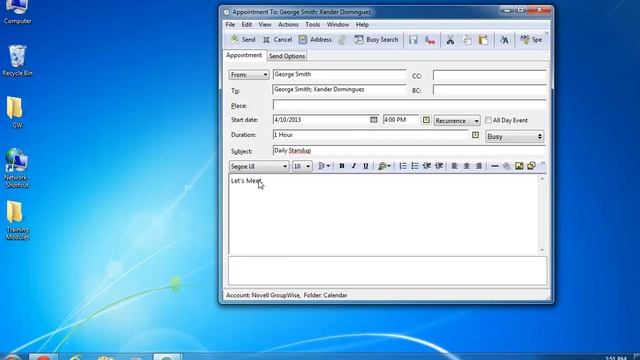This screenshot has width=640, height=360.
Task: Change the Busy show-as status dropdown
Action: (x=514, y=137)
